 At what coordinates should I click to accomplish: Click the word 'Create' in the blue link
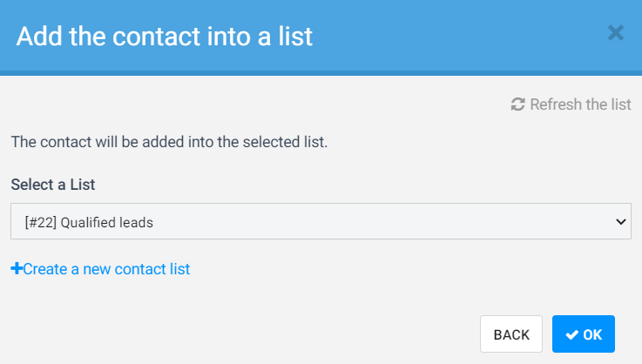pos(45,269)
